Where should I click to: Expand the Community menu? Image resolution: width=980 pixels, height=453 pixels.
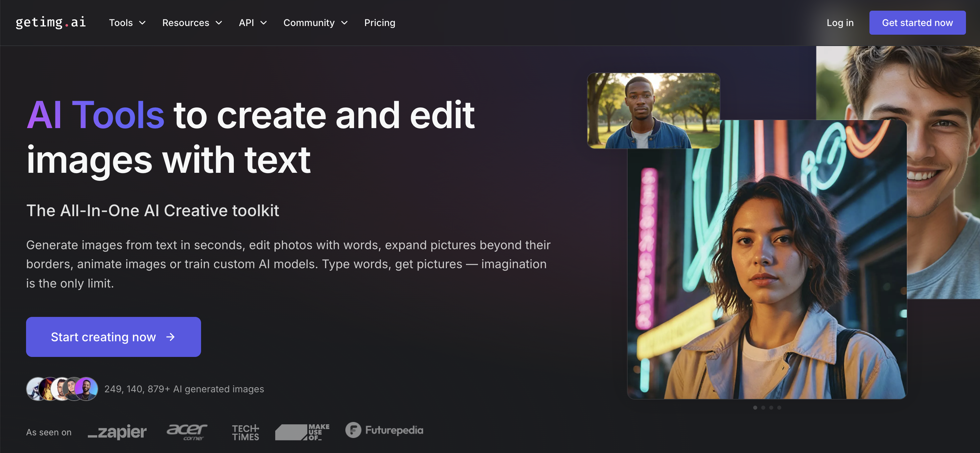315,22
